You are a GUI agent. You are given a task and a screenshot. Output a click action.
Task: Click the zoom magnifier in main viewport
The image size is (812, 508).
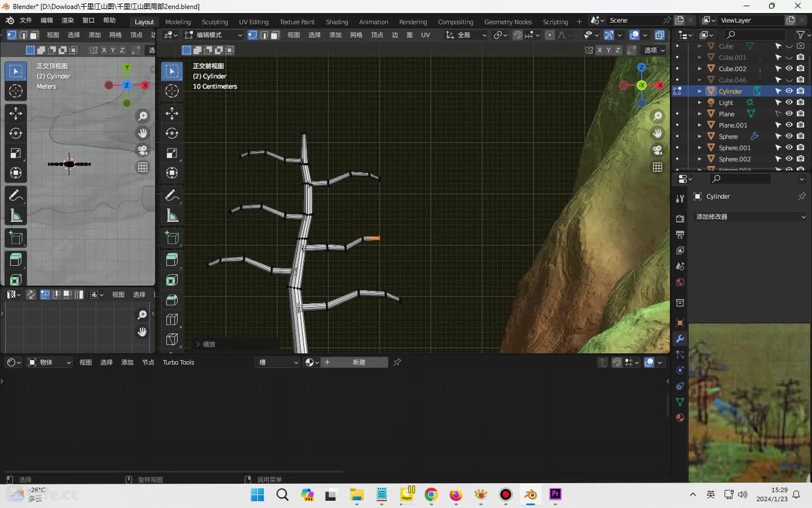click(x=657, y=116)
